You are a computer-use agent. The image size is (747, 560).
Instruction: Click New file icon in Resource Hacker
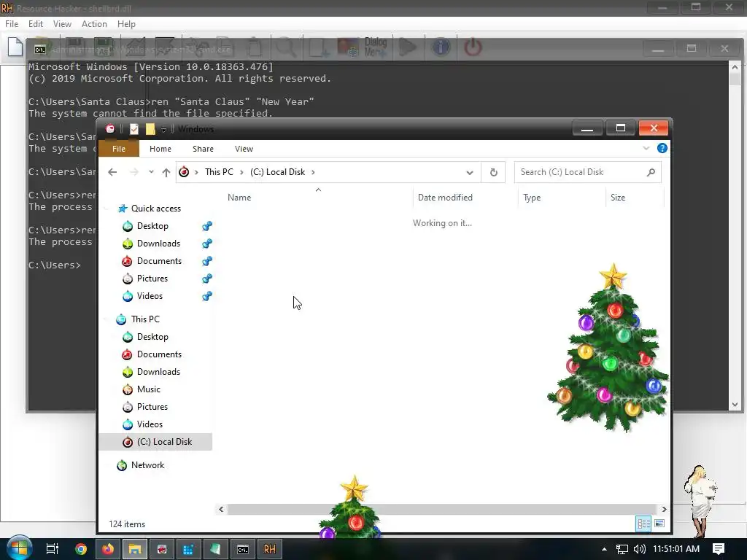point(15,47)
